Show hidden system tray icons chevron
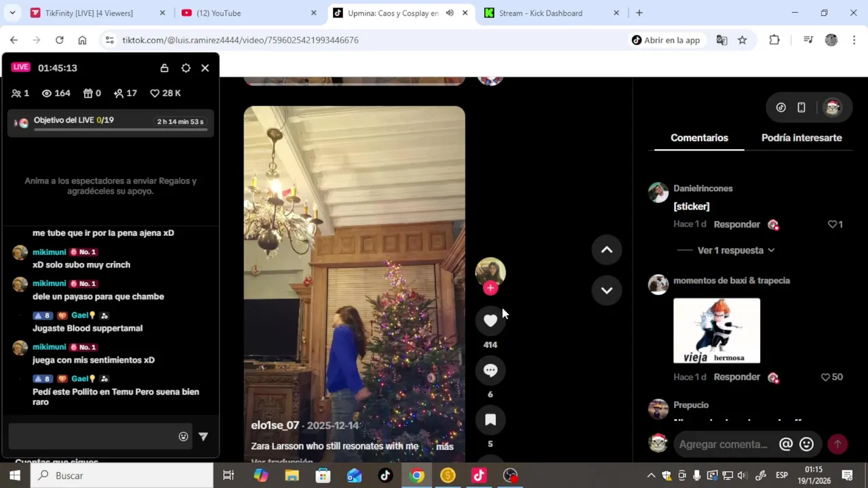 651,476
